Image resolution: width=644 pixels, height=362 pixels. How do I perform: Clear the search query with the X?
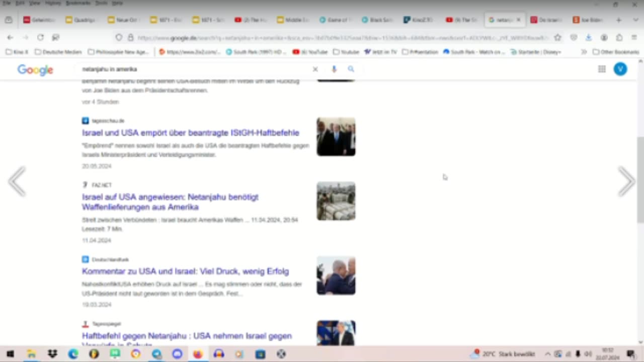(315, 69)
